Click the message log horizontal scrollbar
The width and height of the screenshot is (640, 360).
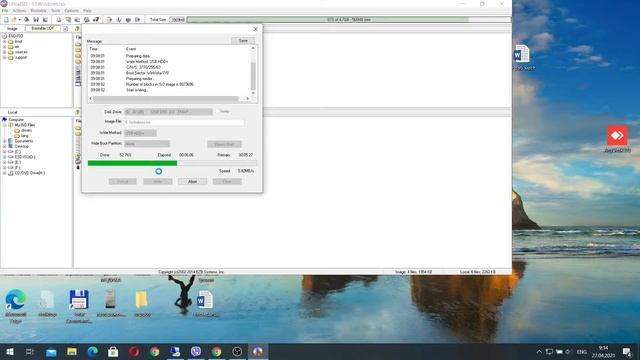[x=169, y=99]
